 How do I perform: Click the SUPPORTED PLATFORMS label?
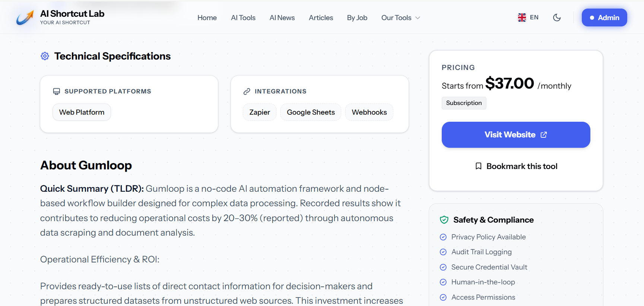[108, 92]
